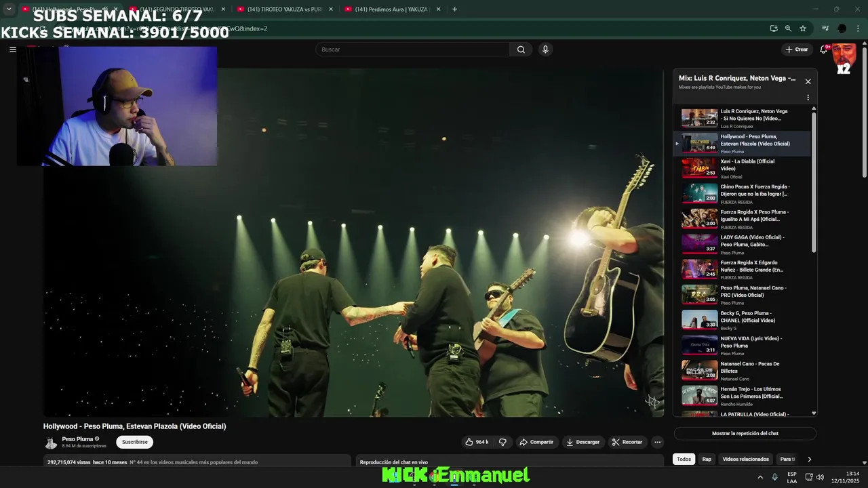Open the tab search dropdown in the tab strip
The height and width of the screenshot is (488, 868).
pos(9,9)
